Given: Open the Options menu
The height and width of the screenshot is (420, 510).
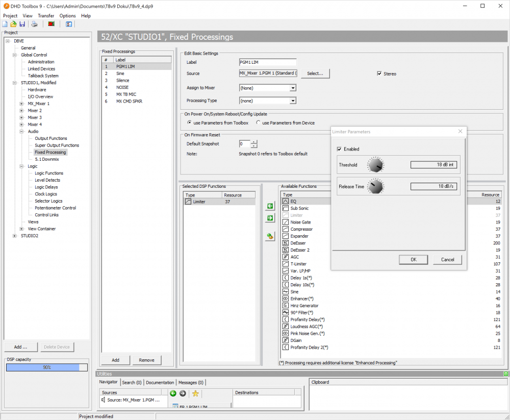Looking at the screenshot, I should point(67,15).
